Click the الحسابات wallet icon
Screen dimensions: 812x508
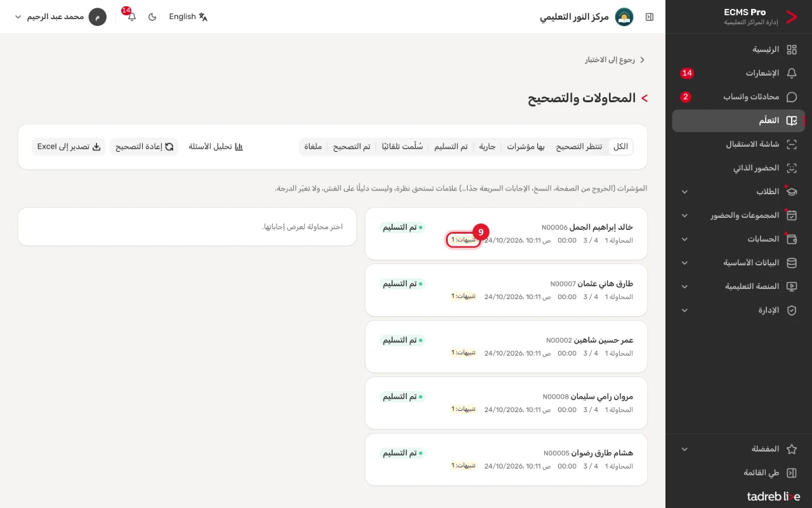[791, 239]
